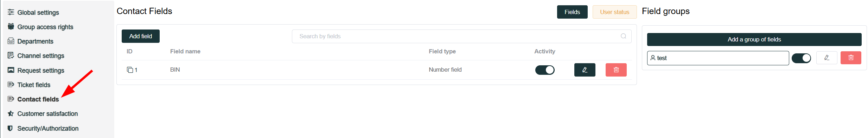Delete the BIN field via trash icon
This screenshot has width=868, height=138.
coord(616,70)
